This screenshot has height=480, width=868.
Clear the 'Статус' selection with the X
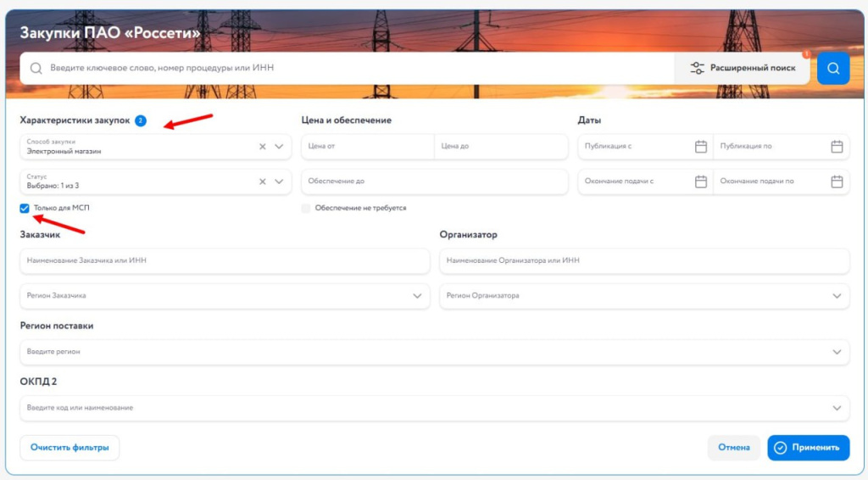[263, 181]
